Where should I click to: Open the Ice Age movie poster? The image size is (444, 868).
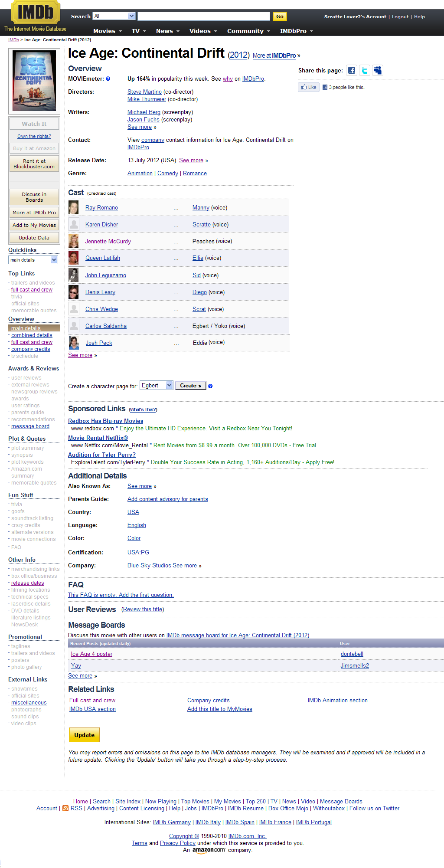click(x=34, y=81)
